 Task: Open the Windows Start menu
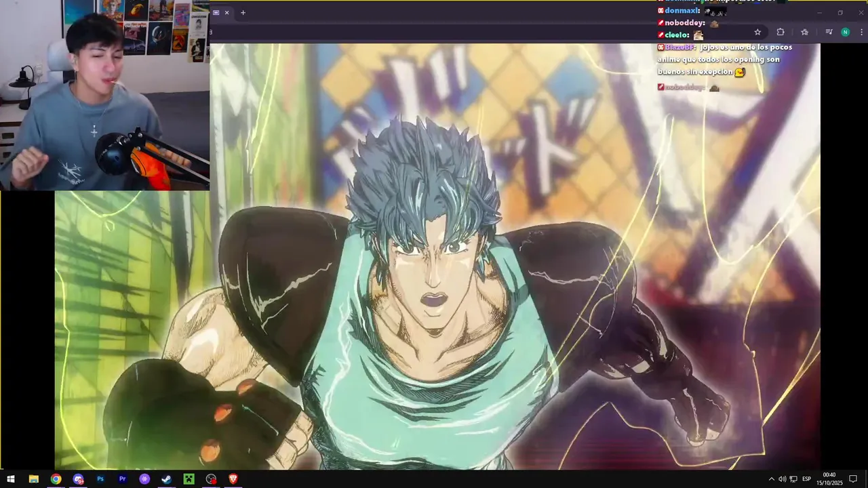pos(11,479)
